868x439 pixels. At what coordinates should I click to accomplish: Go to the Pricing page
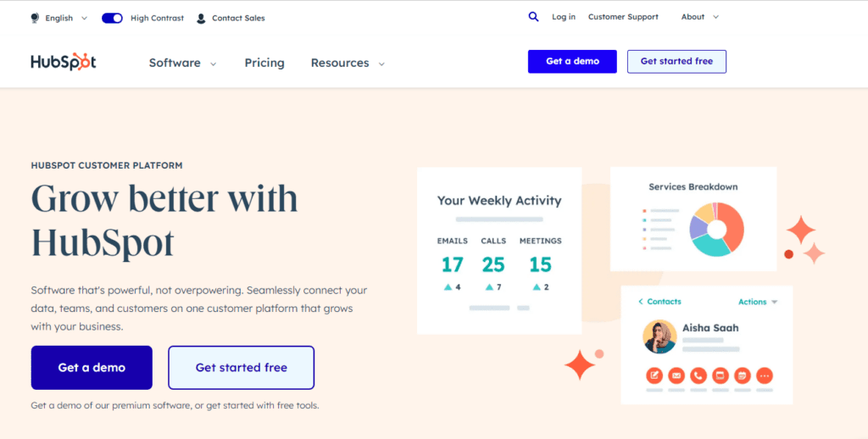[264, 63]
